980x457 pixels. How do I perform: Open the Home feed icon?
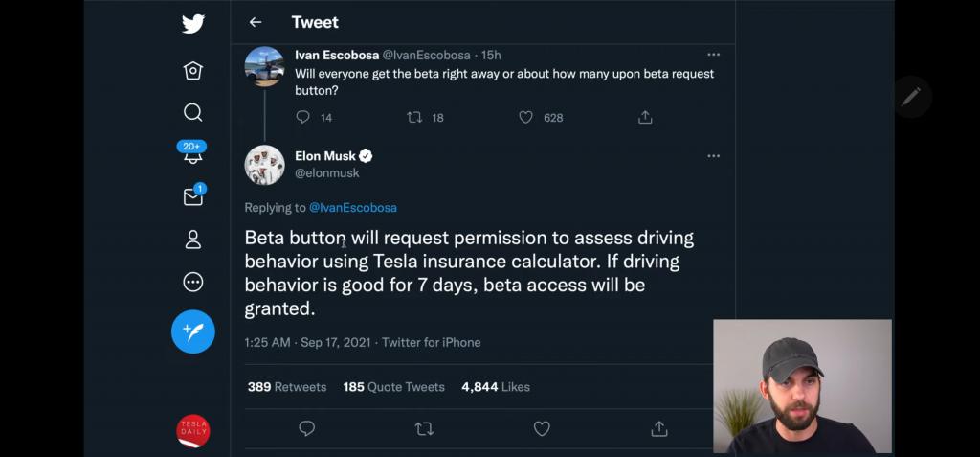[x=193, y=70]
